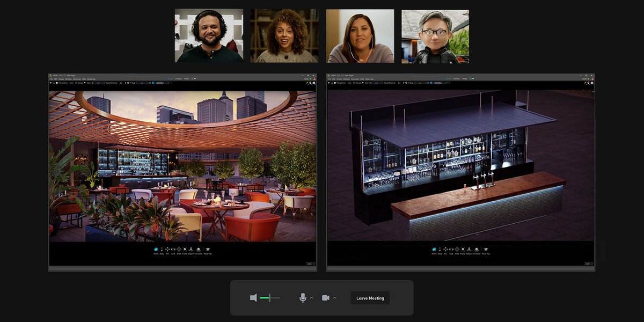Open Perspective camera dropdown in rooftop scene window

[x=62, y=83]
